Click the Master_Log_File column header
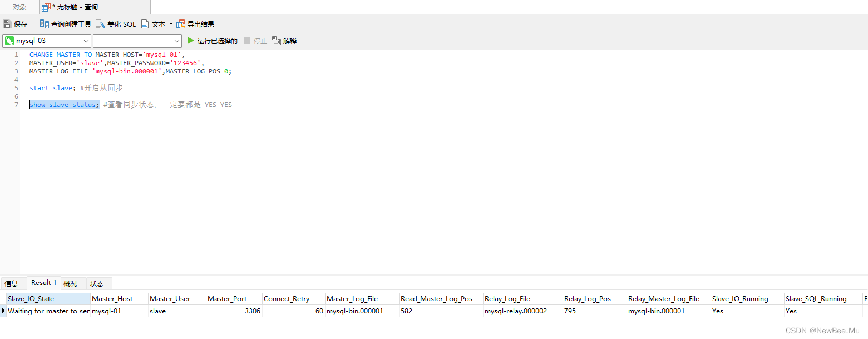This screenshot has width=868, height=339. click(x=362, y=299)
